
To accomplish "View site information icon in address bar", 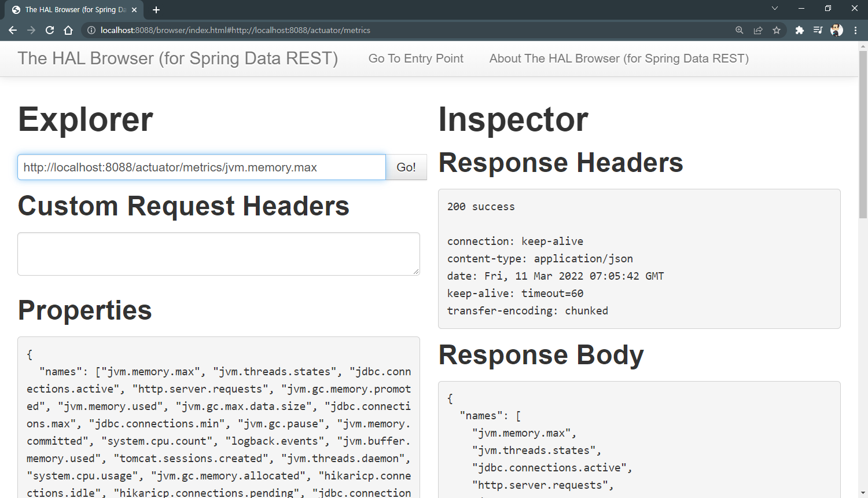I will [91, 30].
